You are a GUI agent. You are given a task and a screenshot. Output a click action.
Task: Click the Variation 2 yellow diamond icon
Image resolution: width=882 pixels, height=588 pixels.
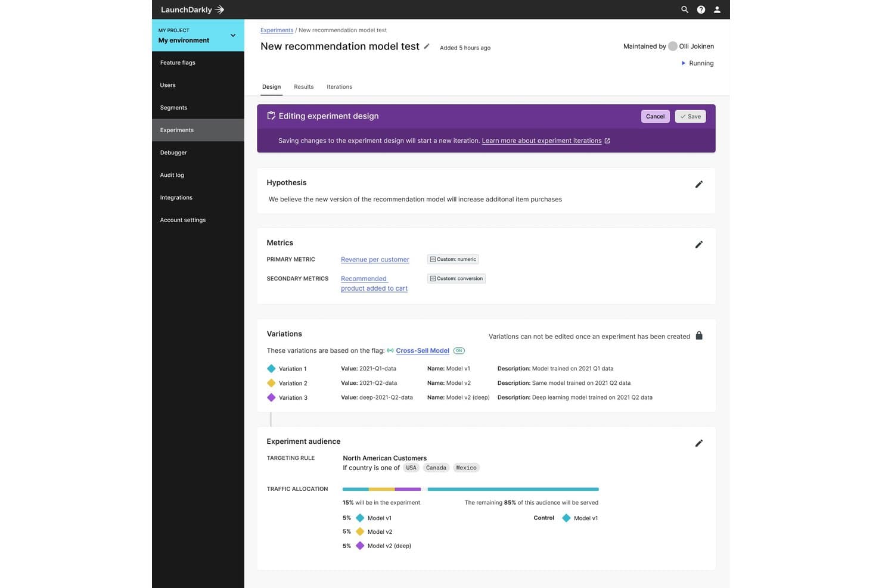tap(271, 383)
